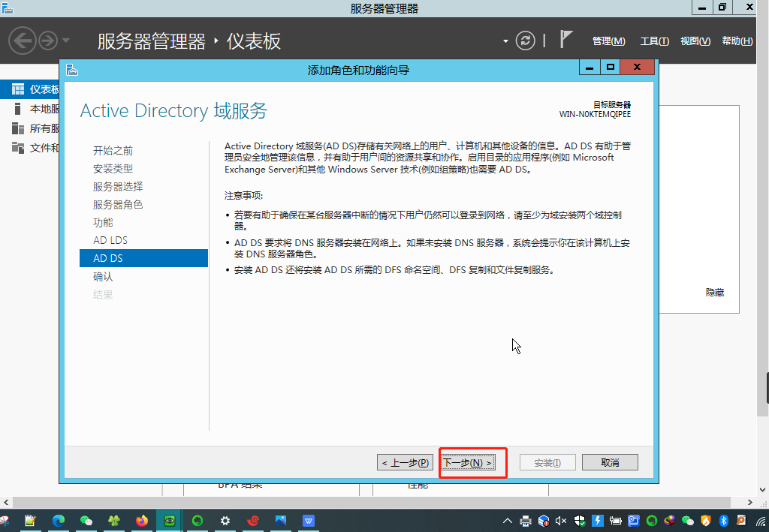Open the Wi-Fi network tray icon
The image size is (769, 532).
(x=761, y=521)
